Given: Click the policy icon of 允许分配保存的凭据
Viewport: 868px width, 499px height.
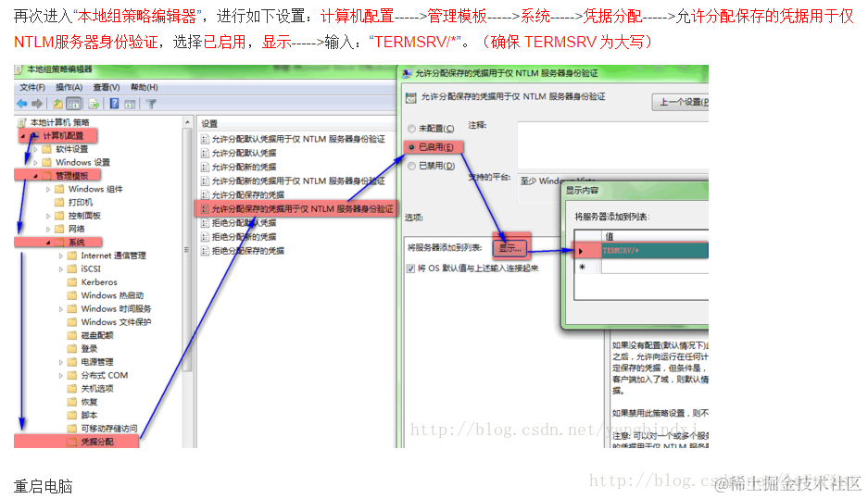Looking at the screenshot, I should pos(205,194).
